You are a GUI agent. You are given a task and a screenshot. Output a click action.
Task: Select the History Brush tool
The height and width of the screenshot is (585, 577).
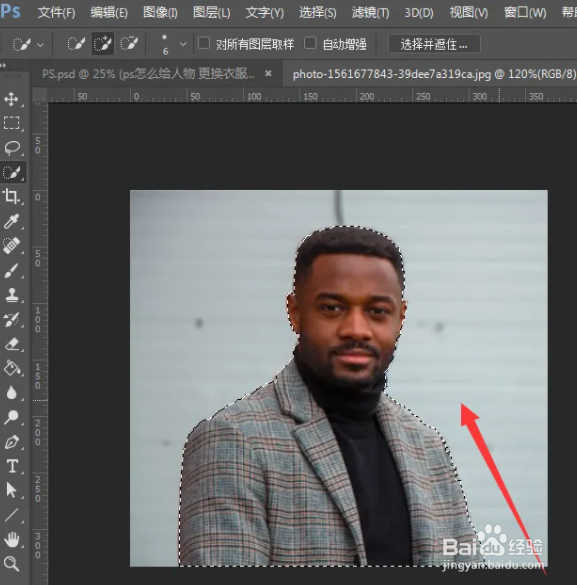tap(11, 319)
